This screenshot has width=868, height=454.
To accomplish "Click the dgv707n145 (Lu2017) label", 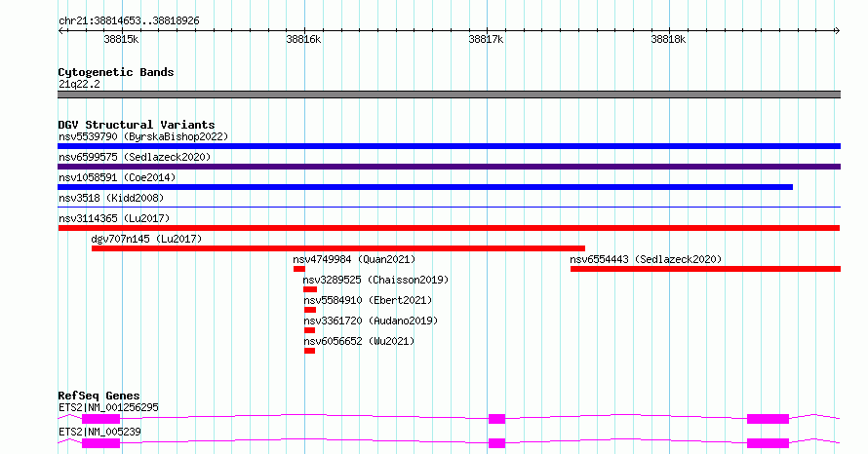I will click(146, 239).
